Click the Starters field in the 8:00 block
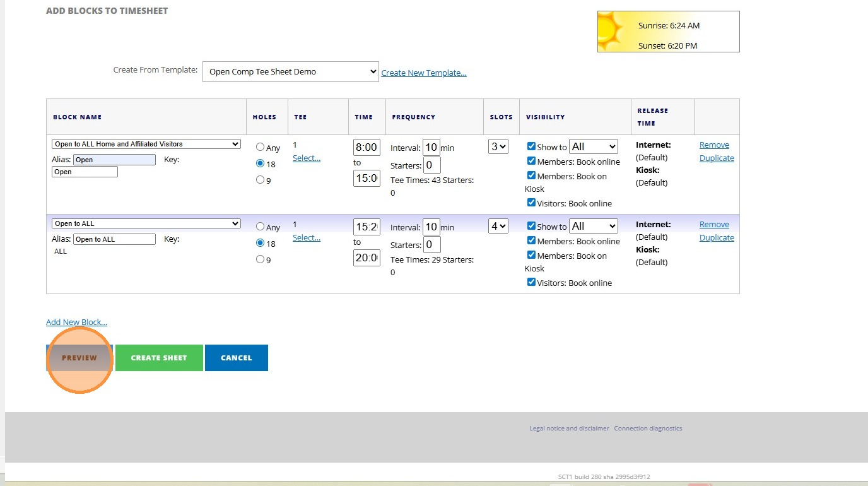868x486 pixels. click(x=432, y=165)
